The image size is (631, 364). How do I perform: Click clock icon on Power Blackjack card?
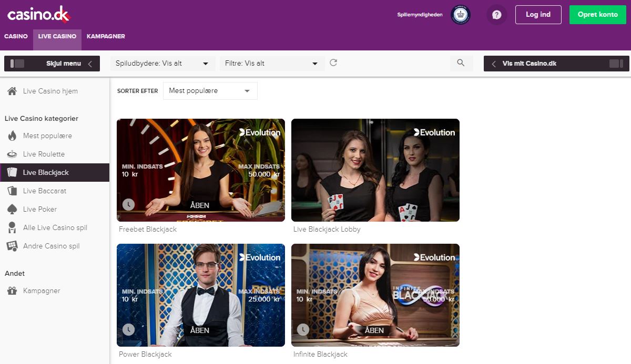(x=128, y=329)
